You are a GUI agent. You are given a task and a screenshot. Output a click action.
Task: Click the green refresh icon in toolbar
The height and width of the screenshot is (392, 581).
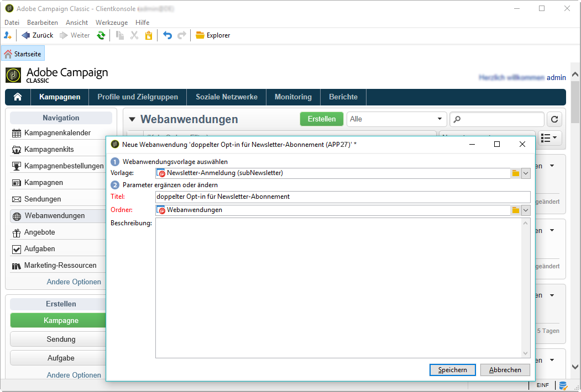101,35
